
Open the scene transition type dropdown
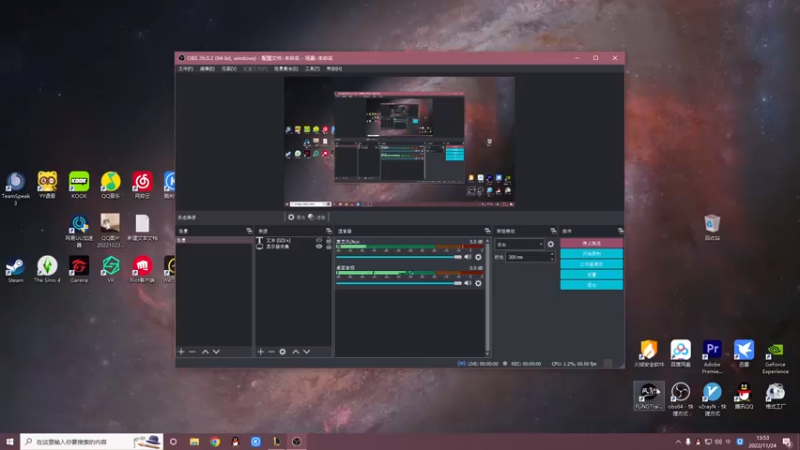click(519, 244)
